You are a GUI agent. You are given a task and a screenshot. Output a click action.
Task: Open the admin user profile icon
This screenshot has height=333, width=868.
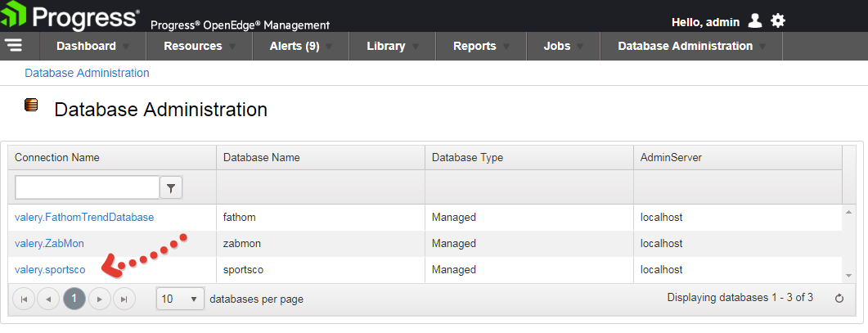[754, 21]
